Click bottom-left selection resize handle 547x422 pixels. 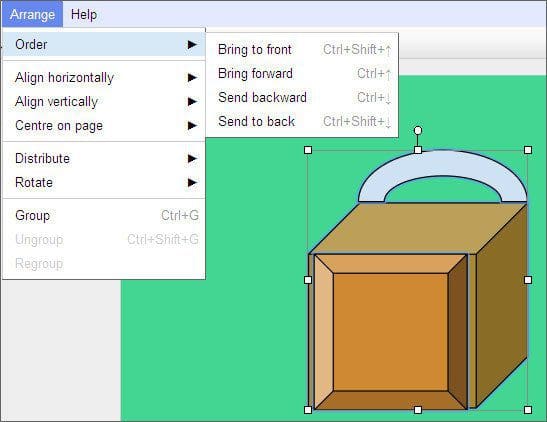pyautogui.click(x=308, y=410)
